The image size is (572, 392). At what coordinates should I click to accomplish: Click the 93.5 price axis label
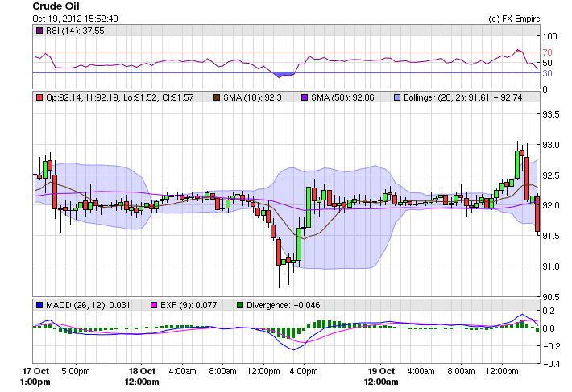point(551,114)
